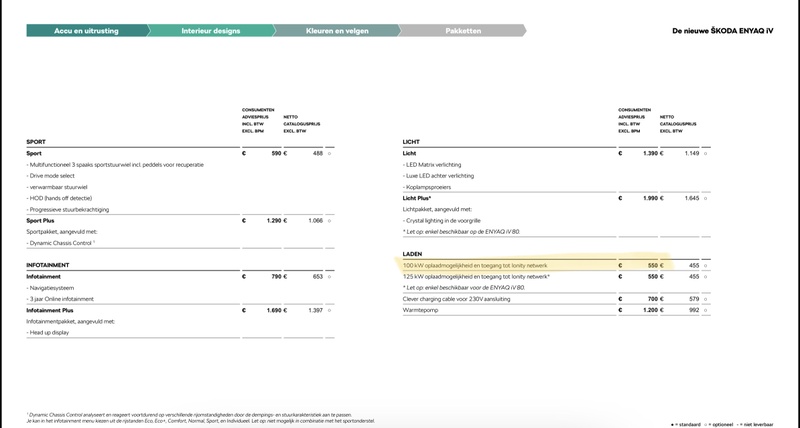800x428 pixels.
Task: Click the 'Koplampsproeiers' item
Action: [427, 187]
